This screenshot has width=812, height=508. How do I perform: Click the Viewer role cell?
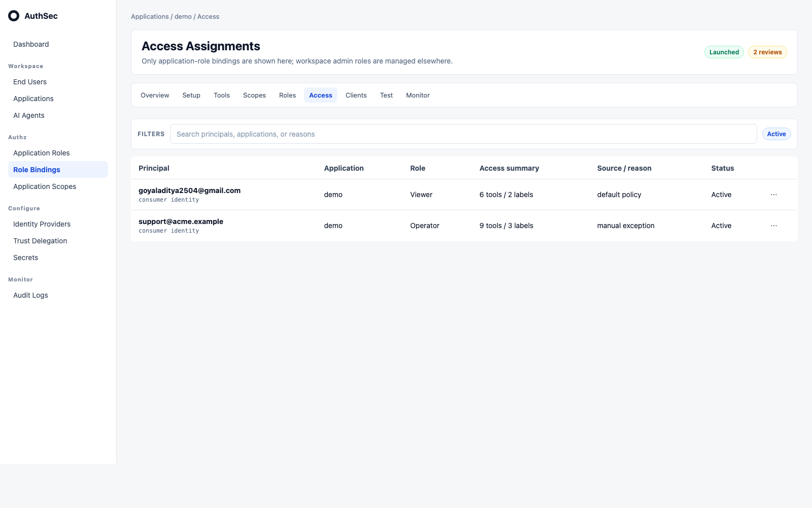coord(421,195)
